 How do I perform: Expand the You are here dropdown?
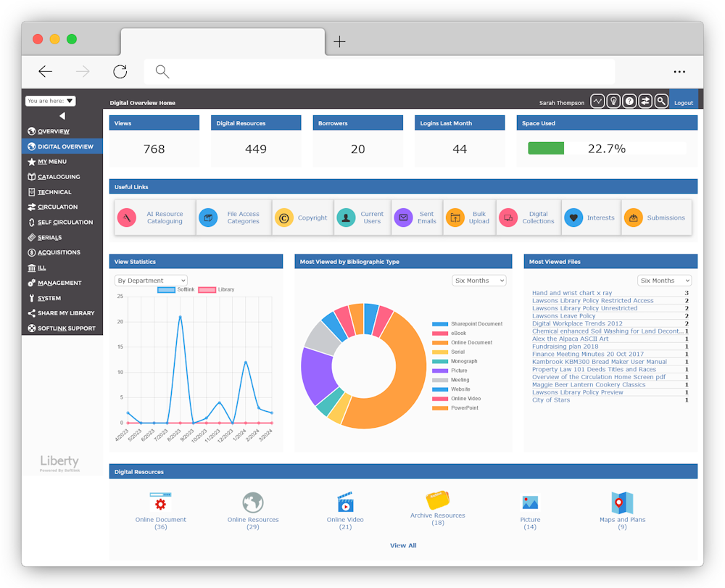[x=50, y=101]
